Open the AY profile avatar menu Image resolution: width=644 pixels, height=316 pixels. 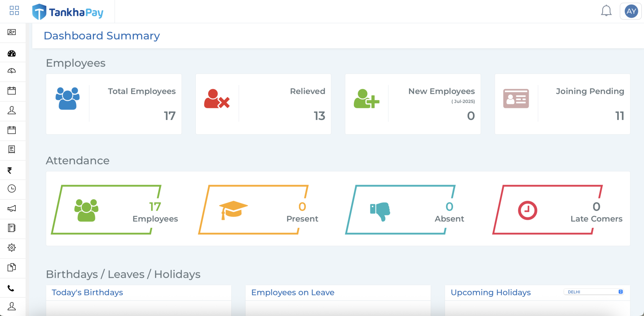pos(631,11)
